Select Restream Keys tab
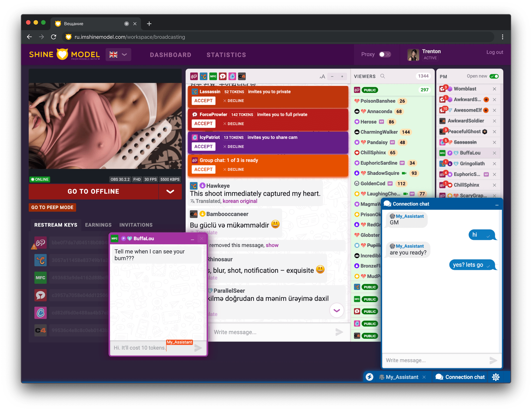Screen dimensions: 532x411 56,225
